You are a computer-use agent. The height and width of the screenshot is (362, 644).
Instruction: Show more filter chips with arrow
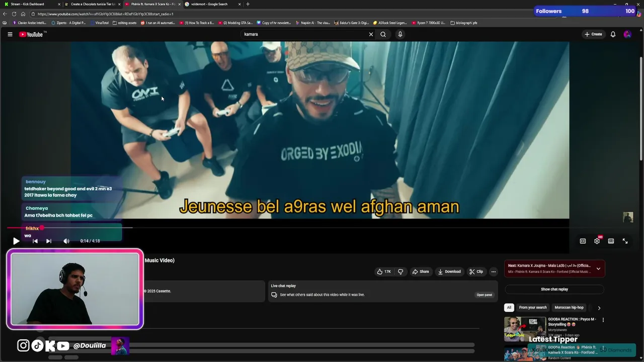[x=599, y=308]
